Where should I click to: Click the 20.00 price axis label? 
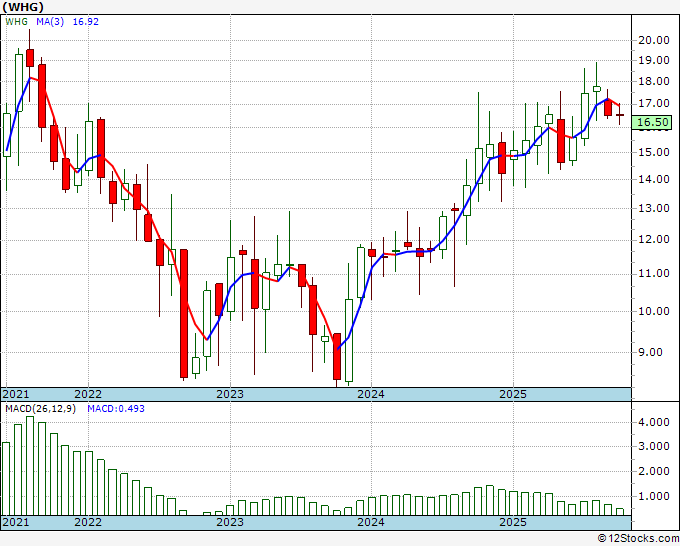click(654, 40)
